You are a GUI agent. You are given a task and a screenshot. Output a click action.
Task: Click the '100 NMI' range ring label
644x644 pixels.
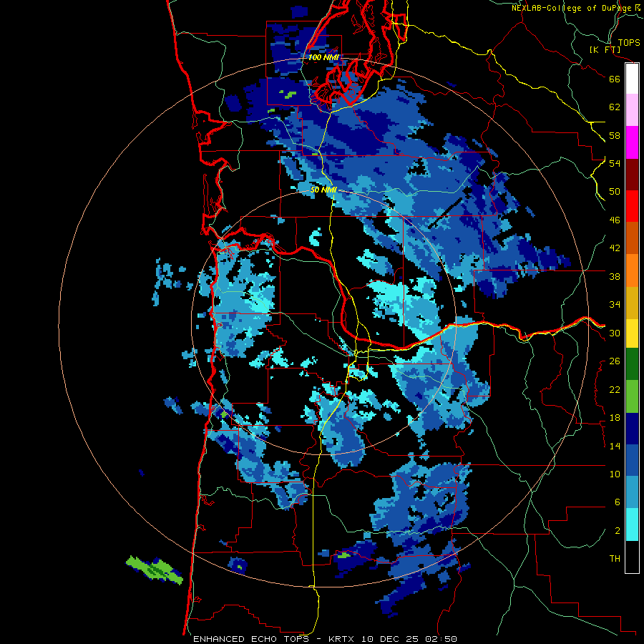tap(323, 57)
